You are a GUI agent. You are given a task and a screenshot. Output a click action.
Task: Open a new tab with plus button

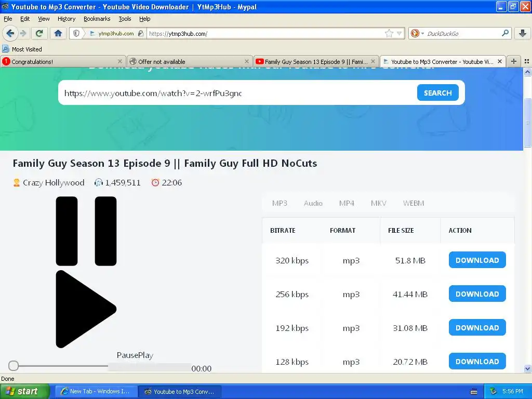coord(514,61)
